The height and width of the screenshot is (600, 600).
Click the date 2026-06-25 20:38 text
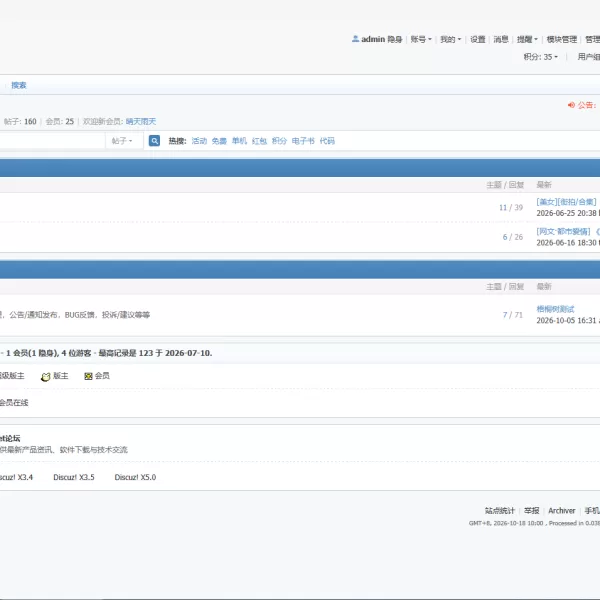click(566, 213)
